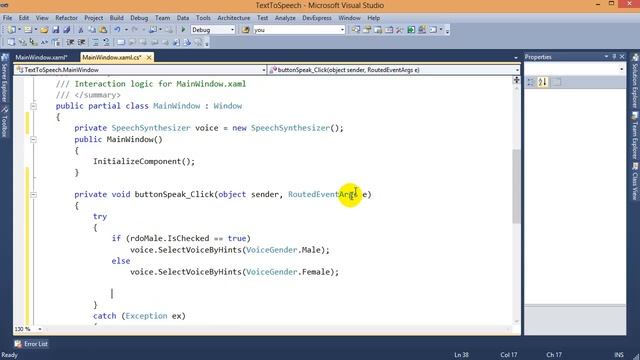
Task: Start debugging with the green play icon
Action: pyautogui.click(x=183, y=30)
